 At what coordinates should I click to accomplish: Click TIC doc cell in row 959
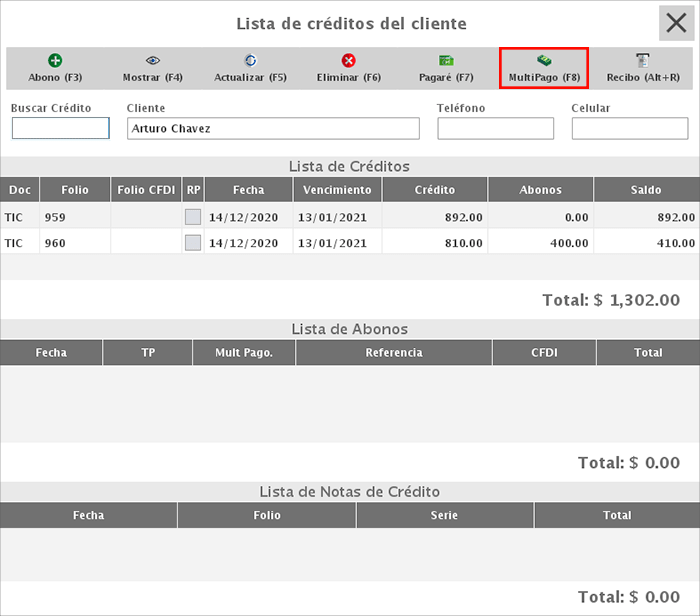pyautogui.click(x=20, y=217)
